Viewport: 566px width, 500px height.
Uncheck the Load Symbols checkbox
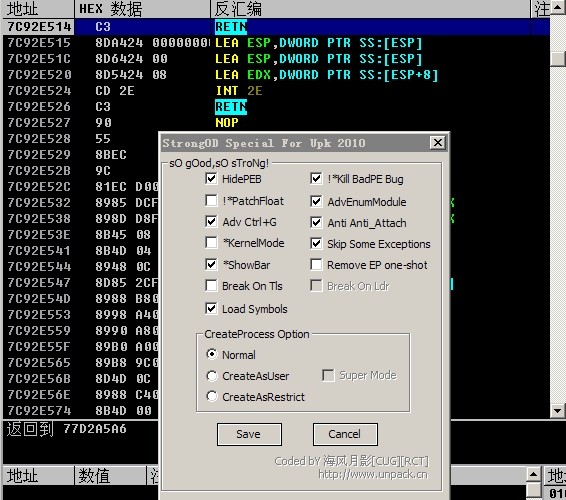click(x=211, y=309)
